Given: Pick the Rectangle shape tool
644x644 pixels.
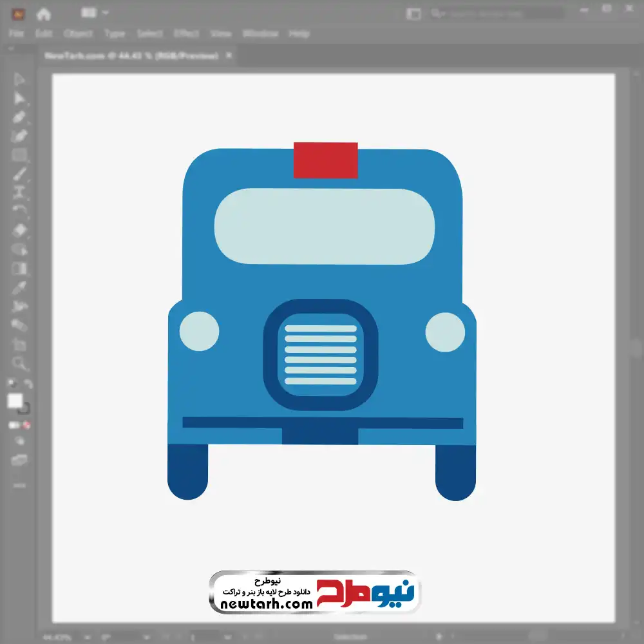Looking at the screenshot, I should [x=19, y=155].
